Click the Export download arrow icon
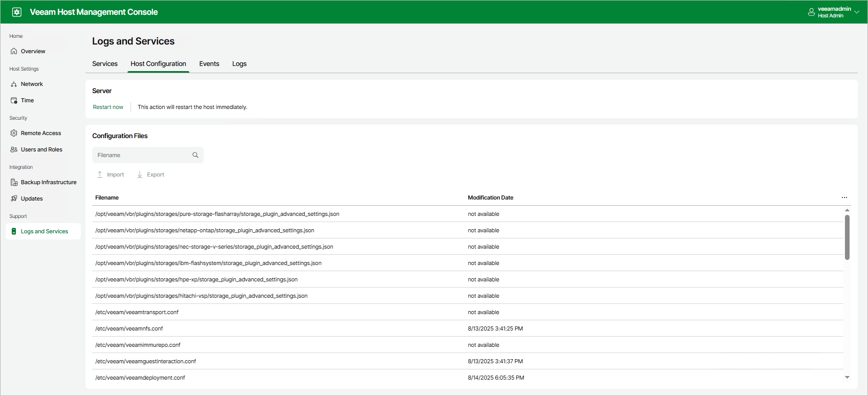 pyautogui.click(x=140, y=174)
